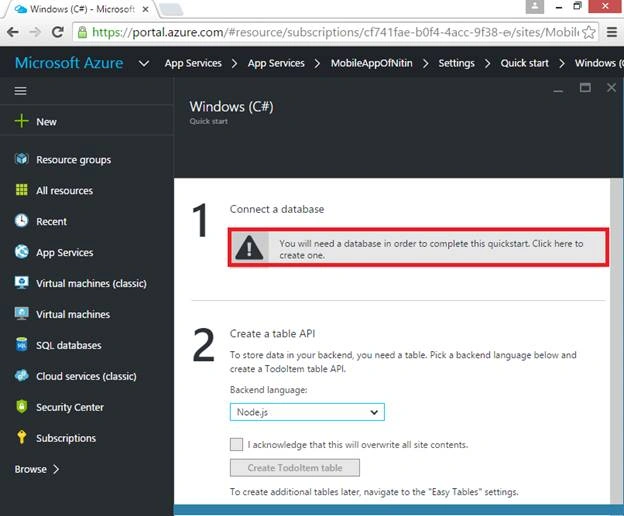The image size is (624, 516).
Task: Open Cloud services (classic)
Action: [86, 376]
